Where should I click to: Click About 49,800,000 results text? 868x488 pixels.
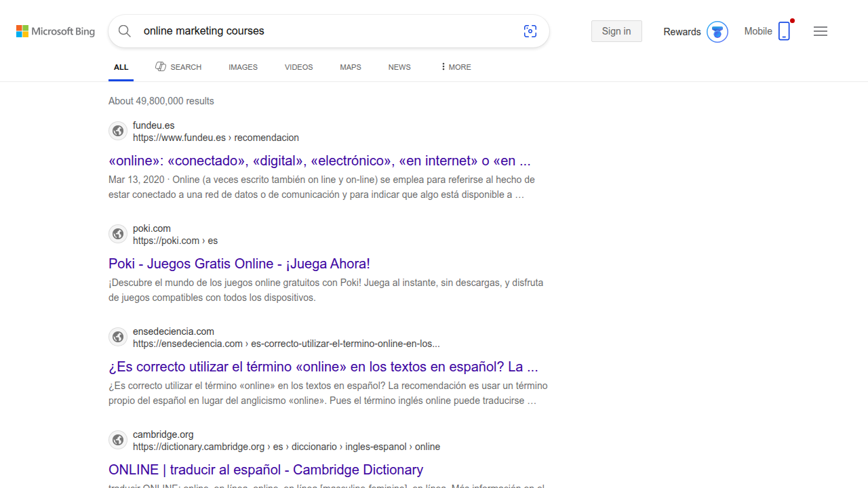coord(161,101)
